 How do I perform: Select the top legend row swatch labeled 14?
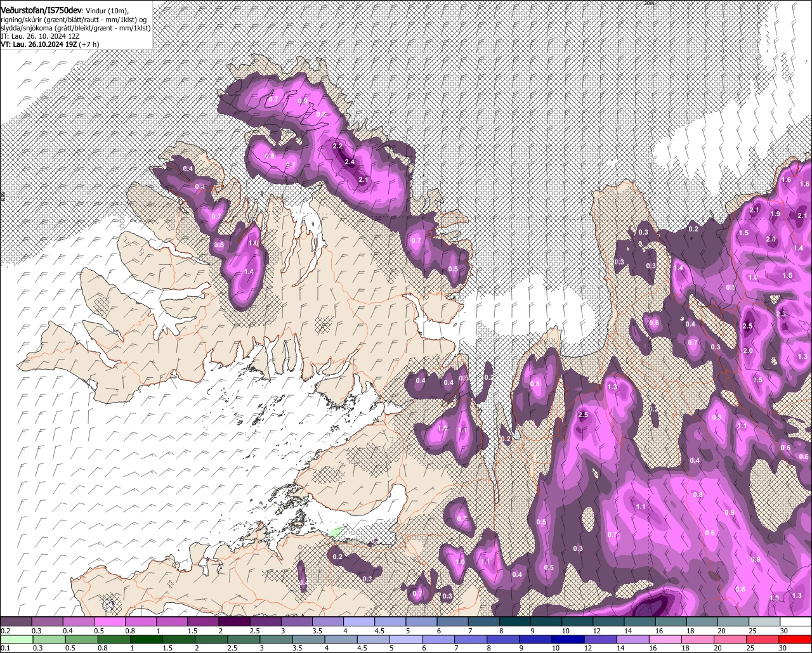[640, 621]
